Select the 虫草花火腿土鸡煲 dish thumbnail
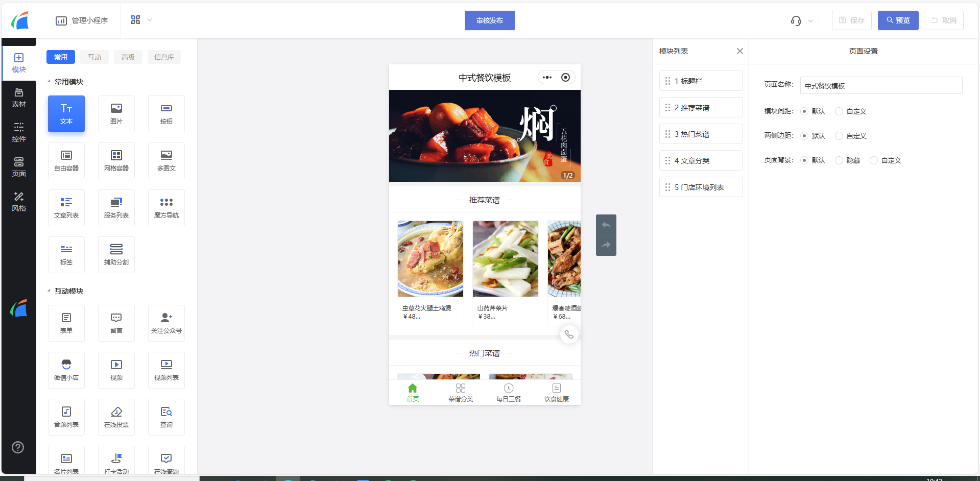 tap(431, 259)
